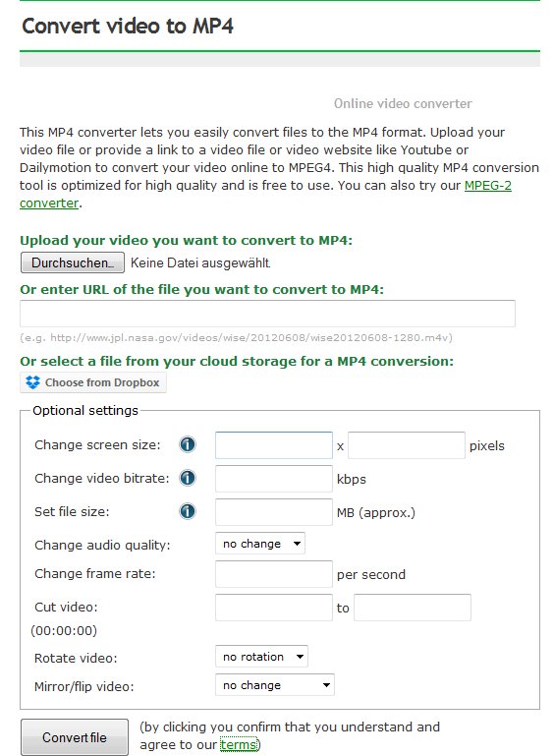The image size is (554, 756).
Task: Select the frame rate per second field
Action: click(x=274, y=574)
